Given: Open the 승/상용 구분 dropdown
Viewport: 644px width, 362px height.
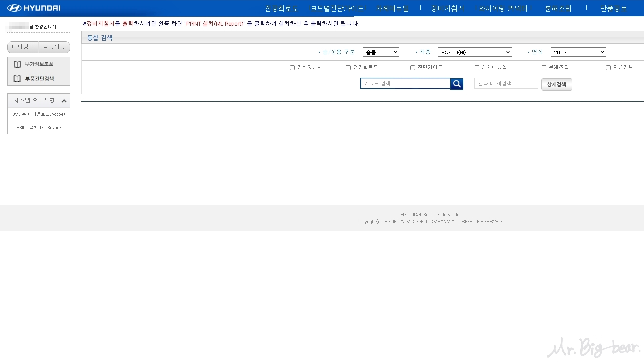Looking at the screenshot, I should coord(381,52).
